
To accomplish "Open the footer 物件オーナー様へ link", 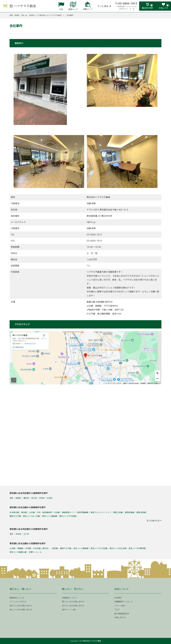I will (x=69, y=610).
